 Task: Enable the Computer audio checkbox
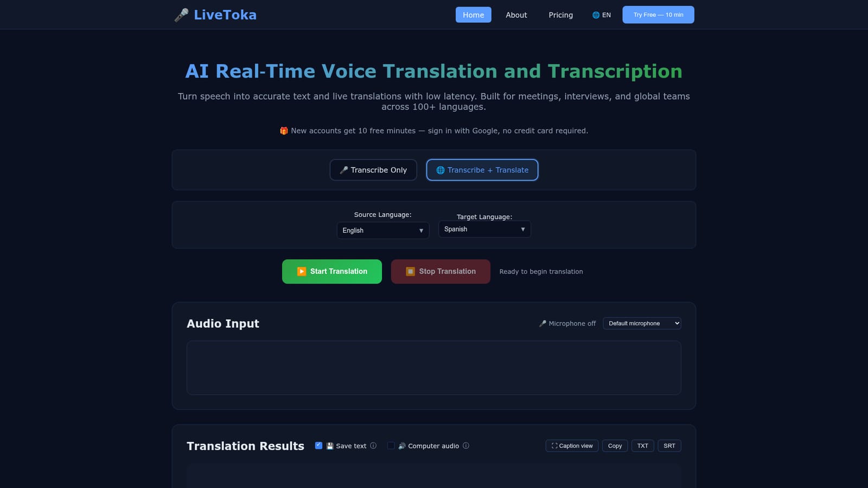tap(391, 446)
